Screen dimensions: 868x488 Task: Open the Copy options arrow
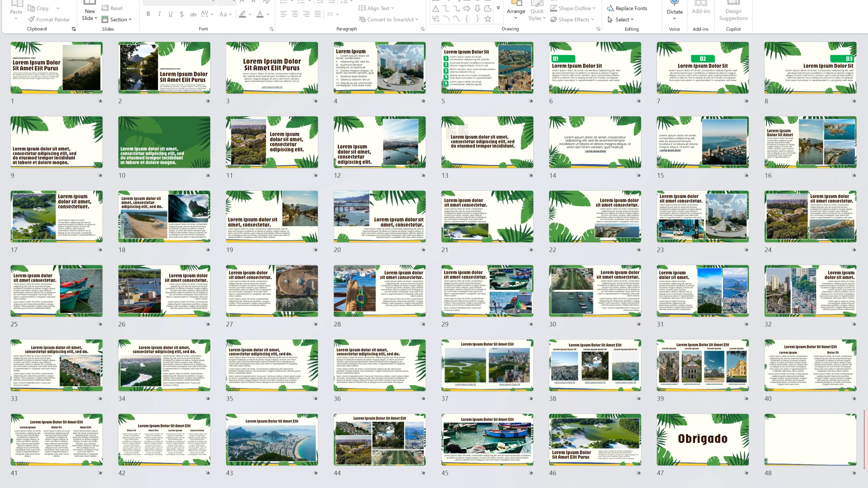click(x=58, y=8)
